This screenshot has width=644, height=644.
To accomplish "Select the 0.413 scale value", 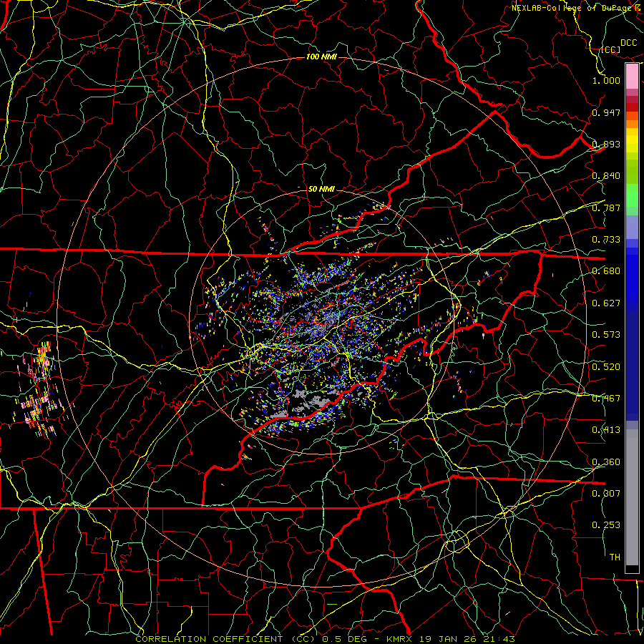I will 606,430.
